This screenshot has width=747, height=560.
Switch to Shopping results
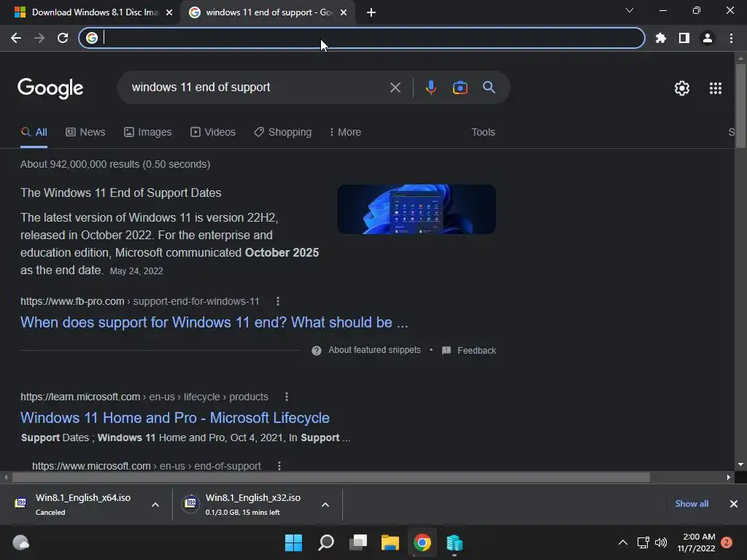click(283, 133)
